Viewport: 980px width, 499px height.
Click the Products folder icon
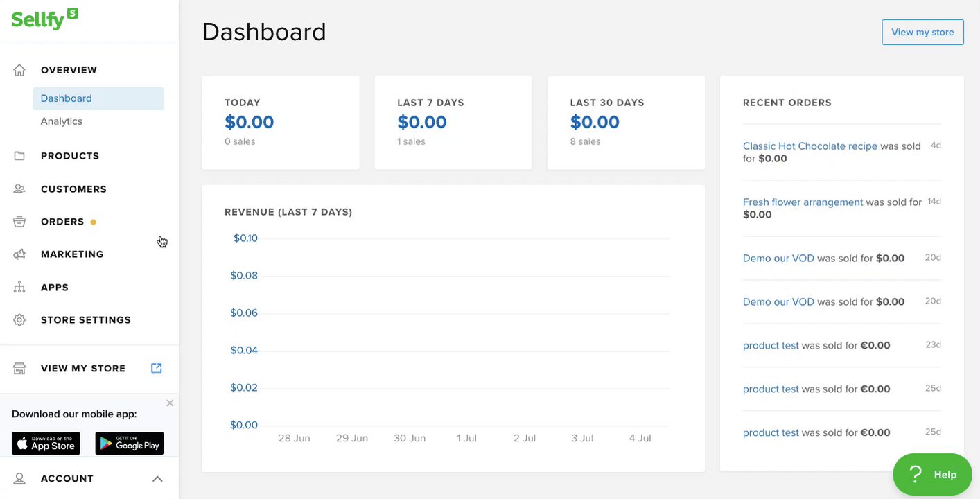19,156
